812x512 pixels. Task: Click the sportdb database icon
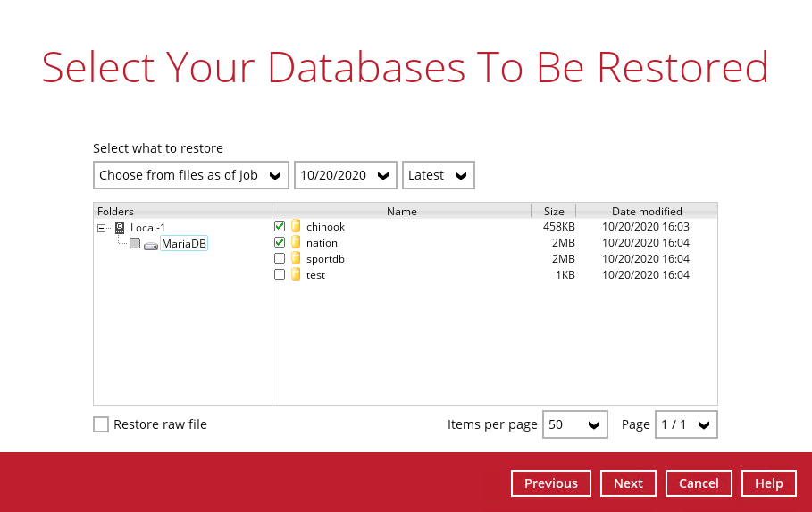(x=296, y=259)
